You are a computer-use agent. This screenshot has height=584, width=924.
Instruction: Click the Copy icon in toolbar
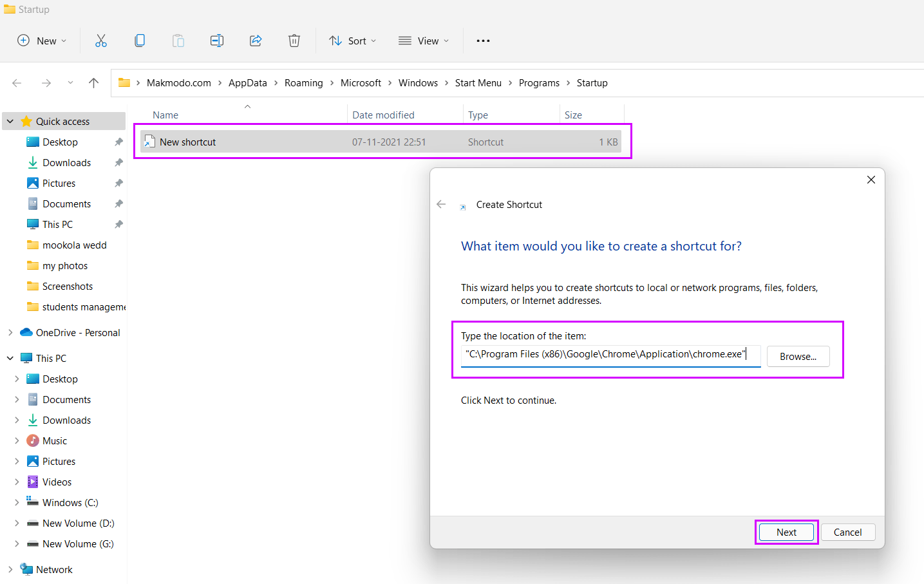tap(140, 41)
